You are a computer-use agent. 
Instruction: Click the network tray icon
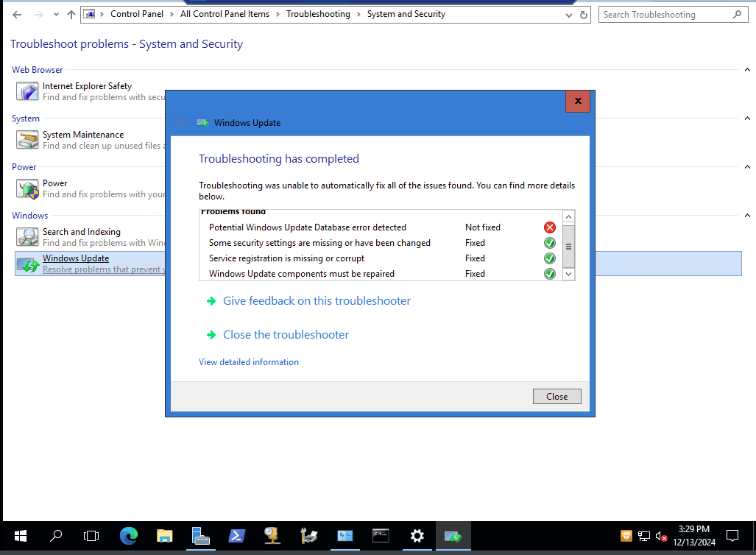pos(643,536)
